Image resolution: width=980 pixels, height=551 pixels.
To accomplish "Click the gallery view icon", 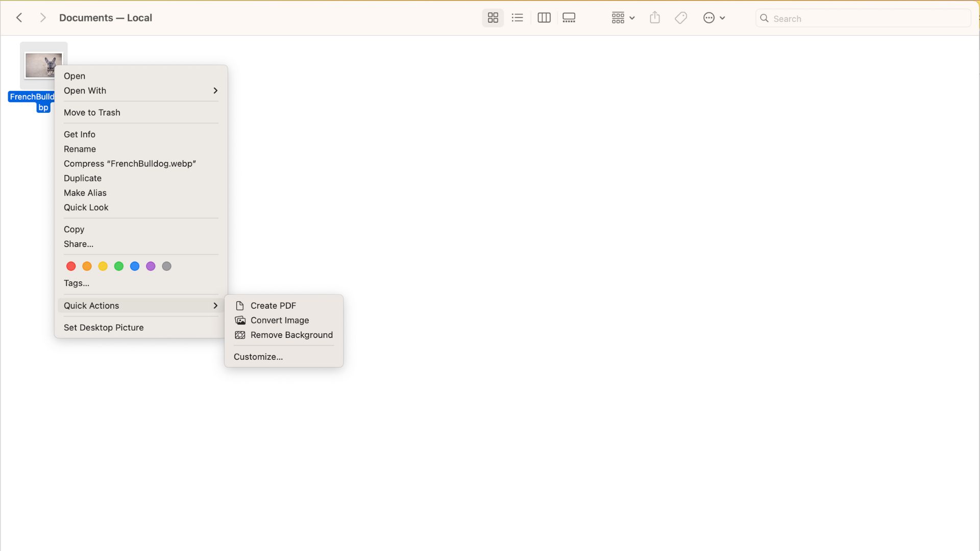I will 569,17.
